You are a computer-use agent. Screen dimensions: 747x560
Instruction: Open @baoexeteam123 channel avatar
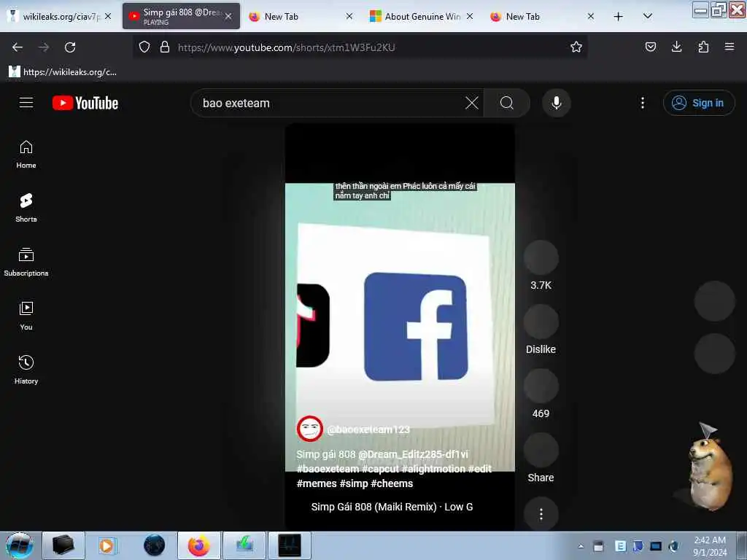coord(309,429)
